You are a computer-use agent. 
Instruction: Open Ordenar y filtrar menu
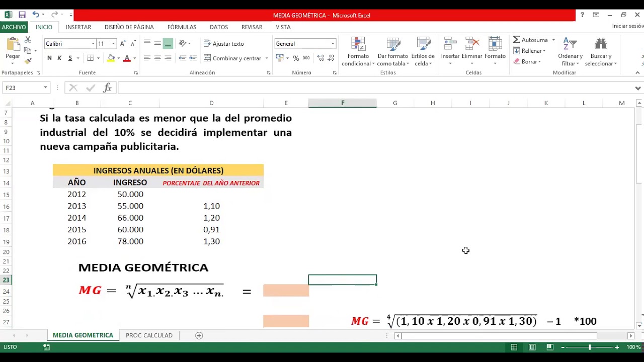coord(570,51)
